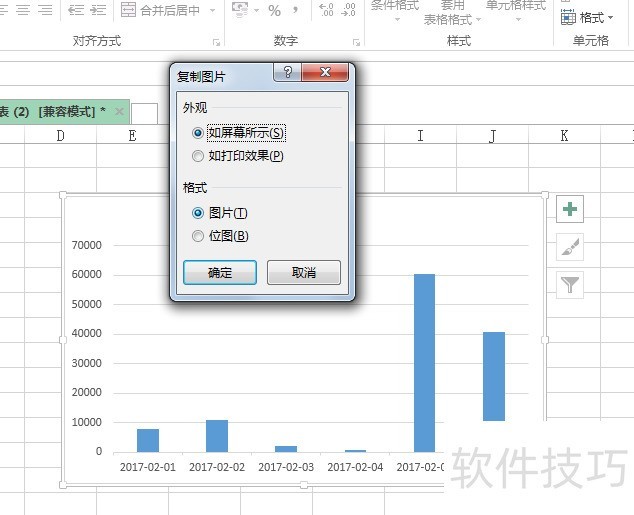Align text right in alignment group
This screenshot has width=634, height=515.
(45, 10)
